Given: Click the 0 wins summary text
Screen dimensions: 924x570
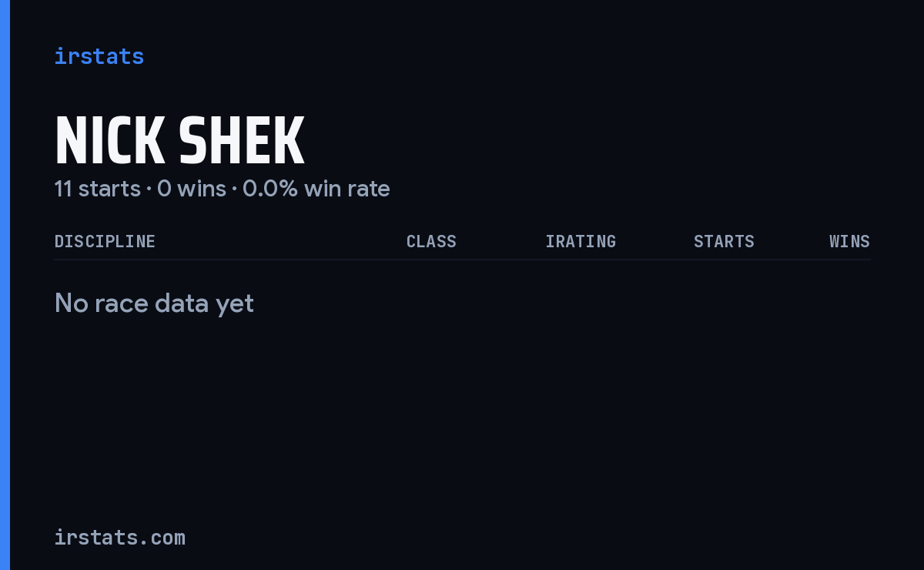Looking at the screenshot, I should [x=192, y=189].
